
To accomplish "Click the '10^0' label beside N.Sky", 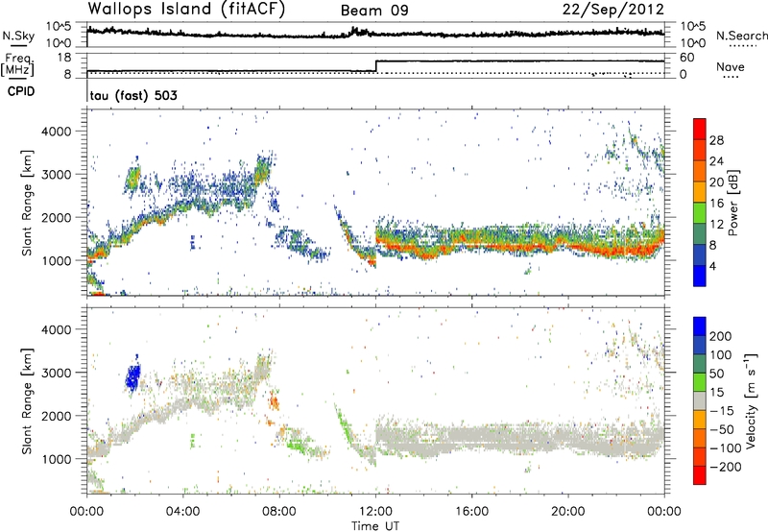I will click(x=60, y=43).
